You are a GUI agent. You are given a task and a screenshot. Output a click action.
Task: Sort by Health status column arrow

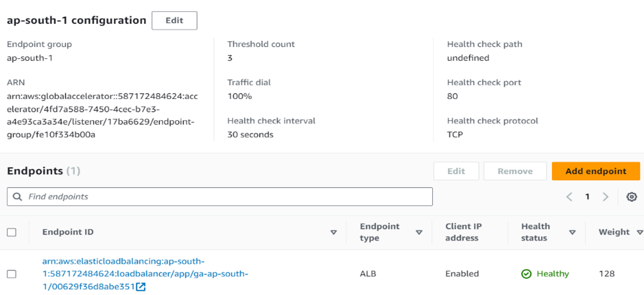coord(572,232)
